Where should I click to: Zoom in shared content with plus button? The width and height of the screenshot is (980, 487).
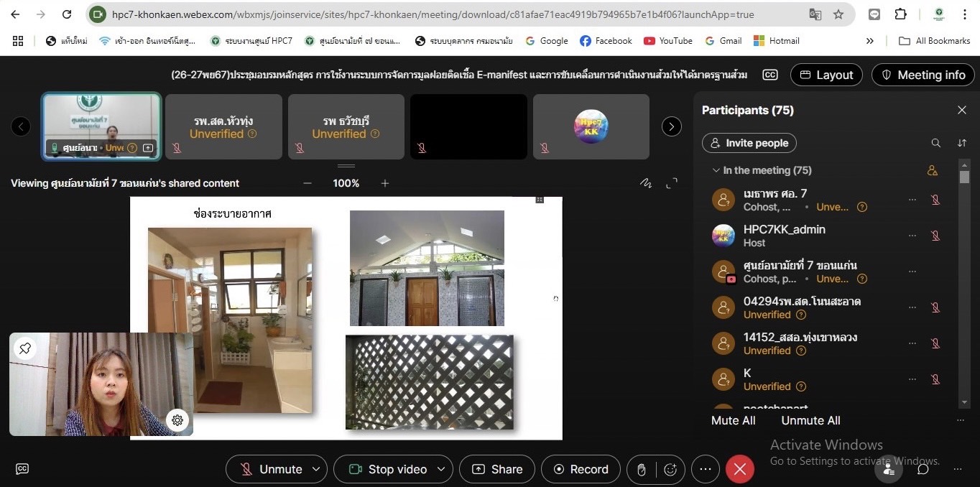pyautogui.click(x=385, y=183)
